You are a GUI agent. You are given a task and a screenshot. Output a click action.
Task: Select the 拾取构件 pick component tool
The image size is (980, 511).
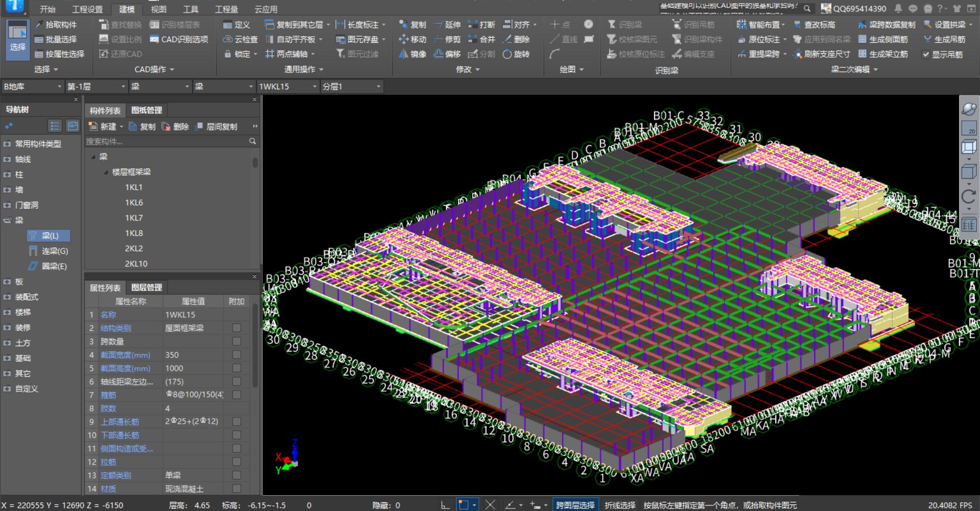tap(56, 24)
